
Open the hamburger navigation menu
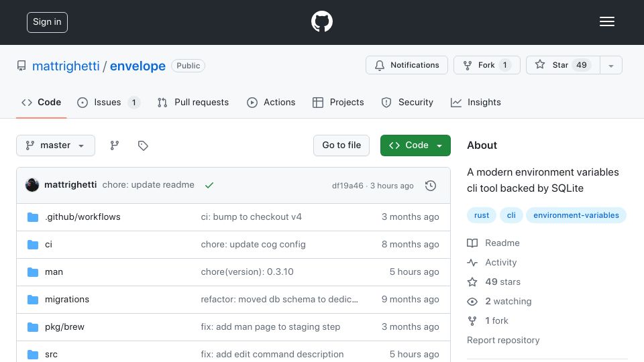pos(606,21)
